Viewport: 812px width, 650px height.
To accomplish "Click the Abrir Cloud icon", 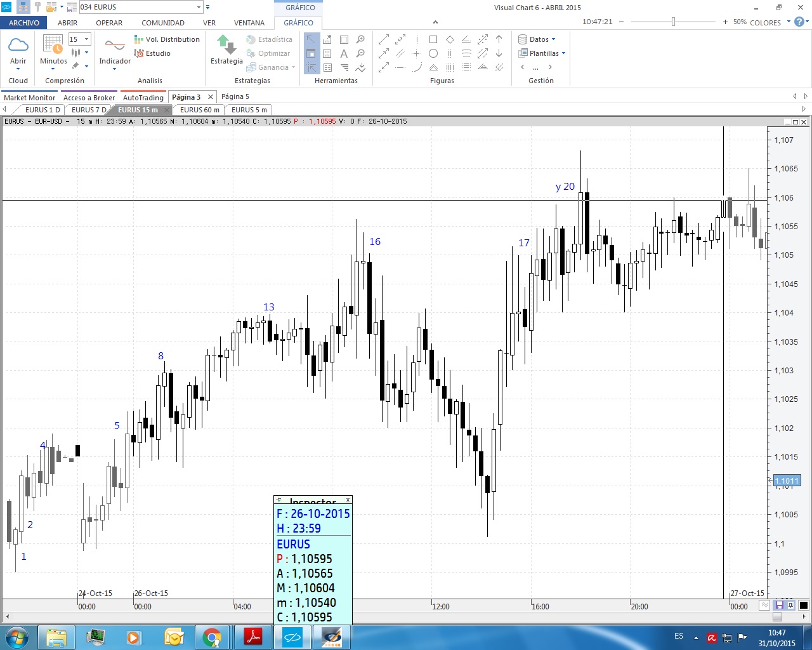I will 18,44.
